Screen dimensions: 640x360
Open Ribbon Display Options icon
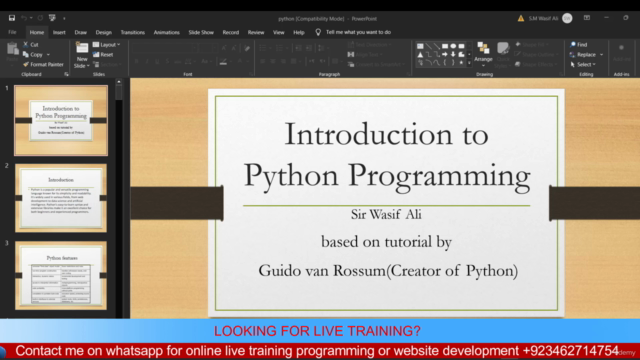coord(587,18)
